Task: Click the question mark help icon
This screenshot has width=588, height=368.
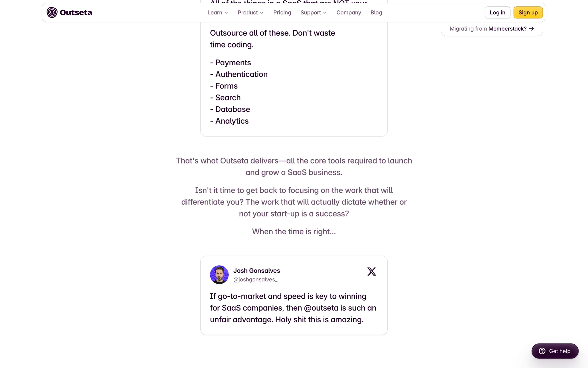Action: coord(542,351)
